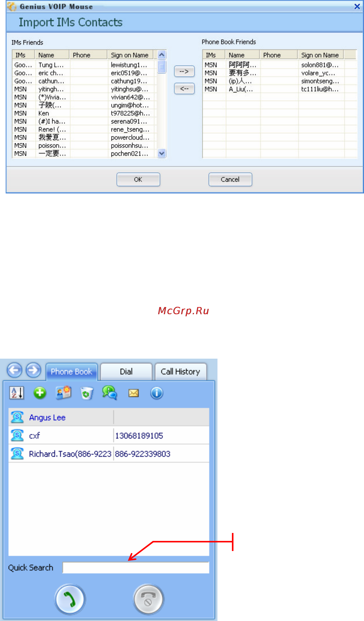
Task: Switch to the Phone Book tab
Action: [x=71, y=372]
